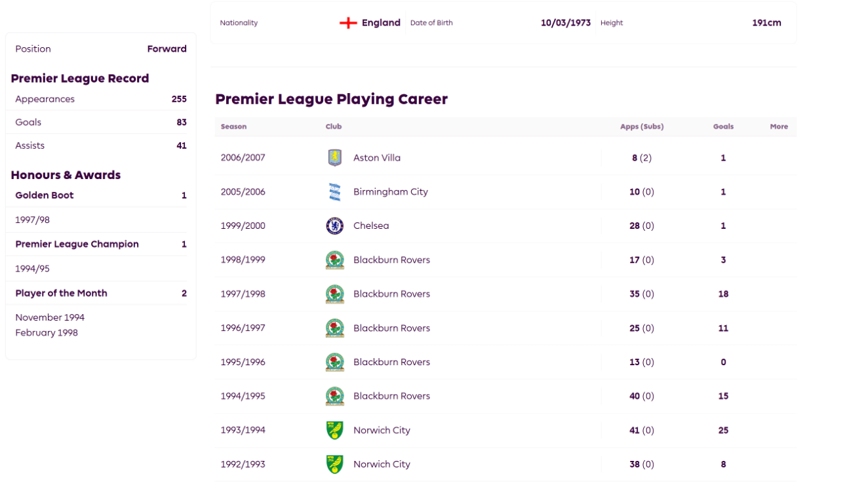Select Blackburn Rovers in the 1997/1998 row
The image size is (868, 495).
[x=391, y=294]
